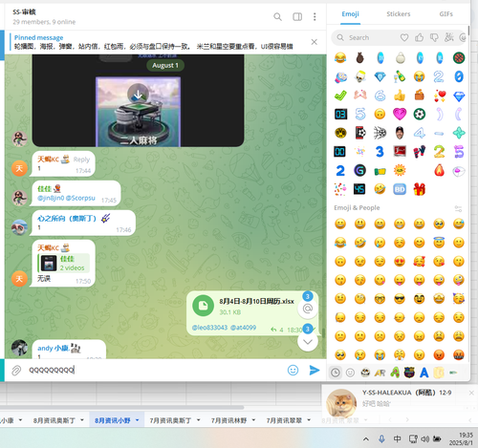478x448 pixels.
Task: Filter emoji by the party popper category
Action: pyautogui.click(x=449, y=37)
